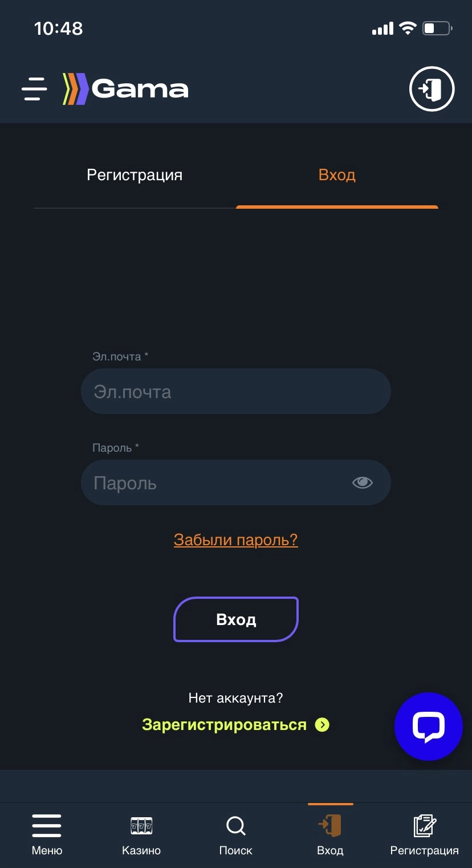Click the Зарегистрироваться arrow chevron

[x=323, y=724]
